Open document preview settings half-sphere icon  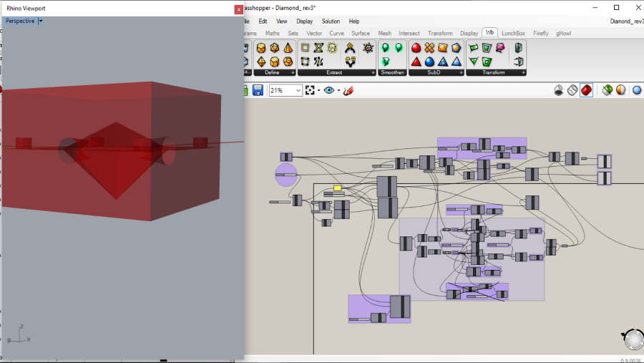[x=620, y=90]
